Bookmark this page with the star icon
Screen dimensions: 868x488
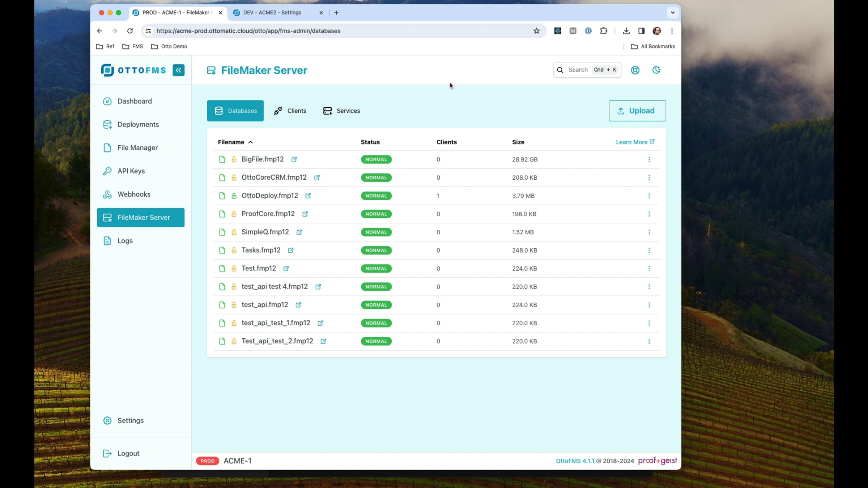(536, 31)
